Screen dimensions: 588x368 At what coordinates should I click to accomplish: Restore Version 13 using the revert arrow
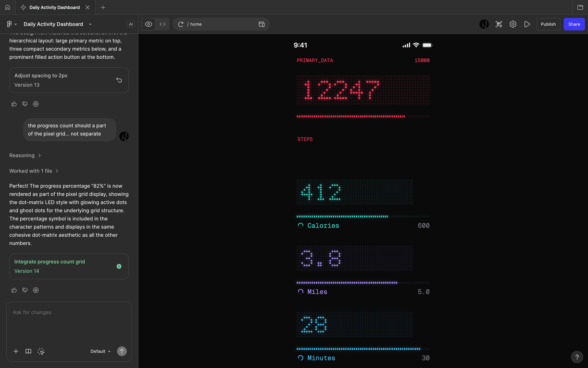tap(119, 80)
